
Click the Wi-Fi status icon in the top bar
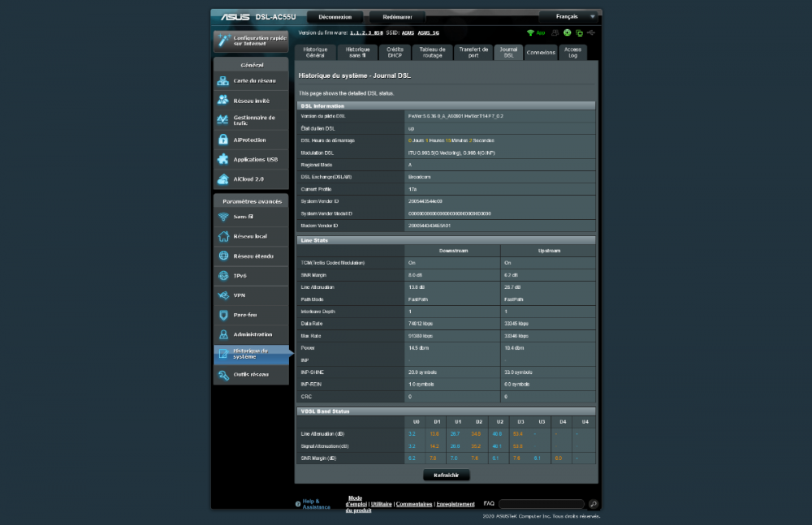coord(531,33)
